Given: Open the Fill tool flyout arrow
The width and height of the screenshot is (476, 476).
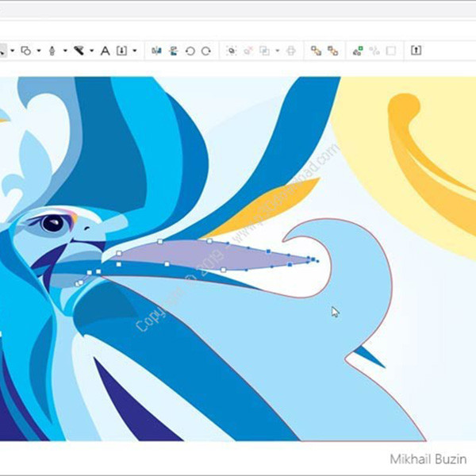Looking at the screenshot, I should [92, 51].
